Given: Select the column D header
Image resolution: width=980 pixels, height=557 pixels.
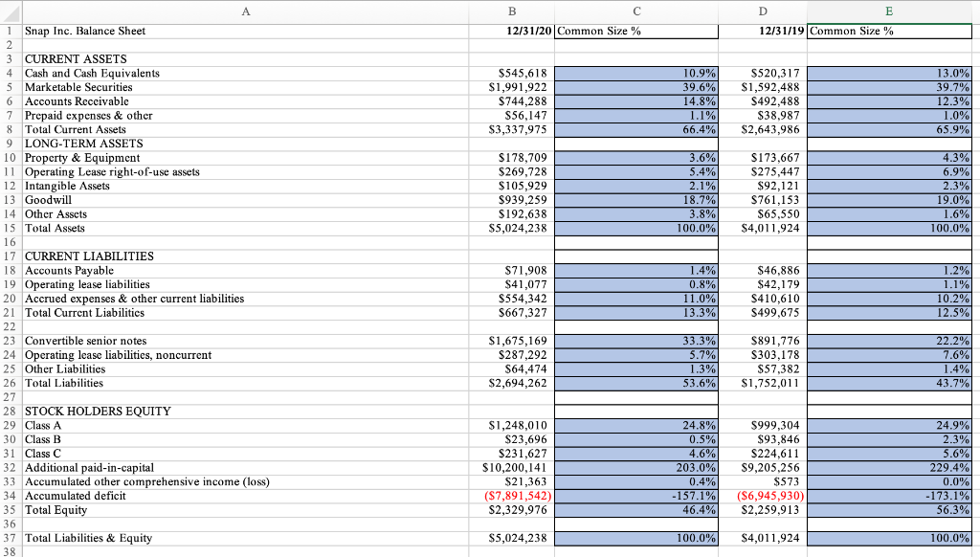Looking at the screenshot, I should 763,11.
